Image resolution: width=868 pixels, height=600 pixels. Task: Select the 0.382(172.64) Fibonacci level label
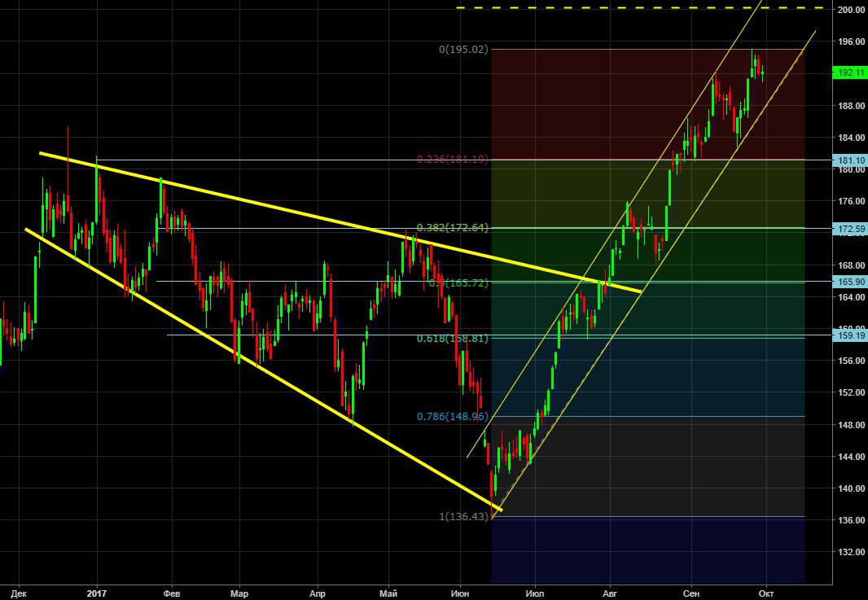pyautogui.click(x=453, y=227)
